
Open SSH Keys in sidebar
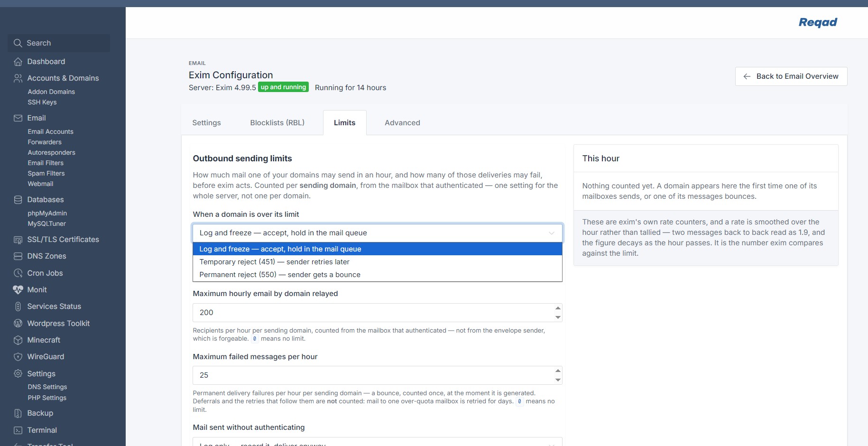click(42, 102)
